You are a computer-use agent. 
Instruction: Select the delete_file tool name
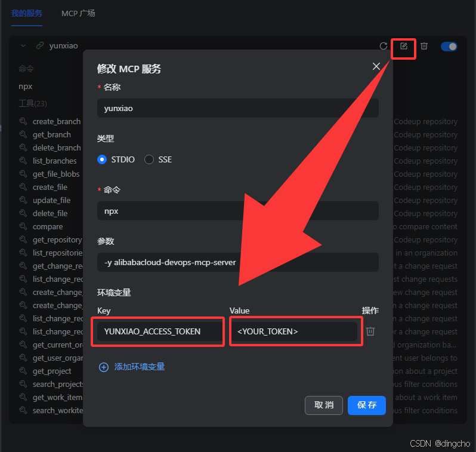(x=50, y=213)
